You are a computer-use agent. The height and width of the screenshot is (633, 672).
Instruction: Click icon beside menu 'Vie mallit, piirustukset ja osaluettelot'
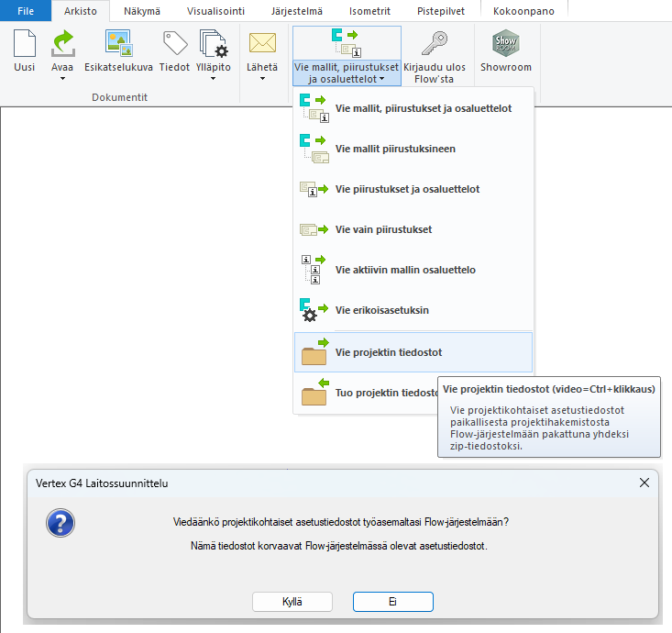314,108
